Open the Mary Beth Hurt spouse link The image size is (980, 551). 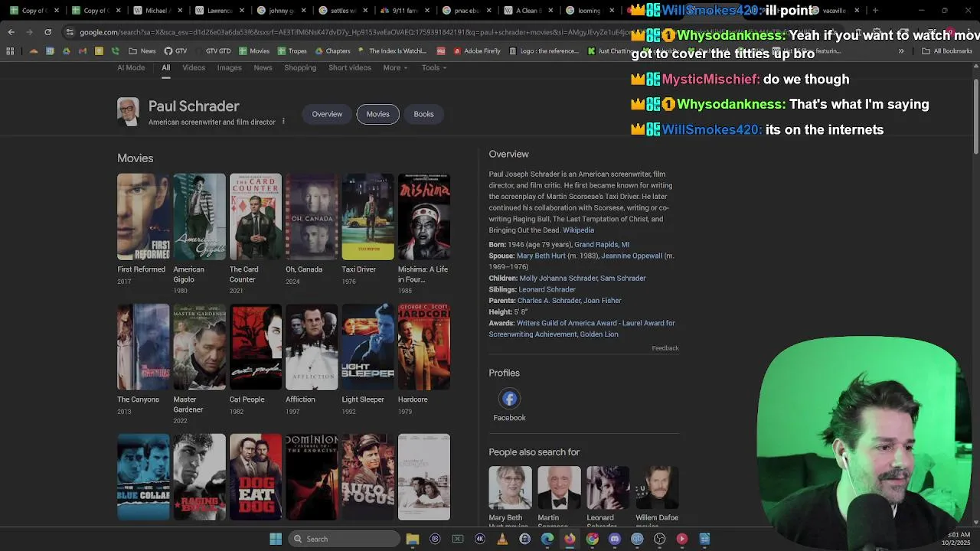(541, 256)
